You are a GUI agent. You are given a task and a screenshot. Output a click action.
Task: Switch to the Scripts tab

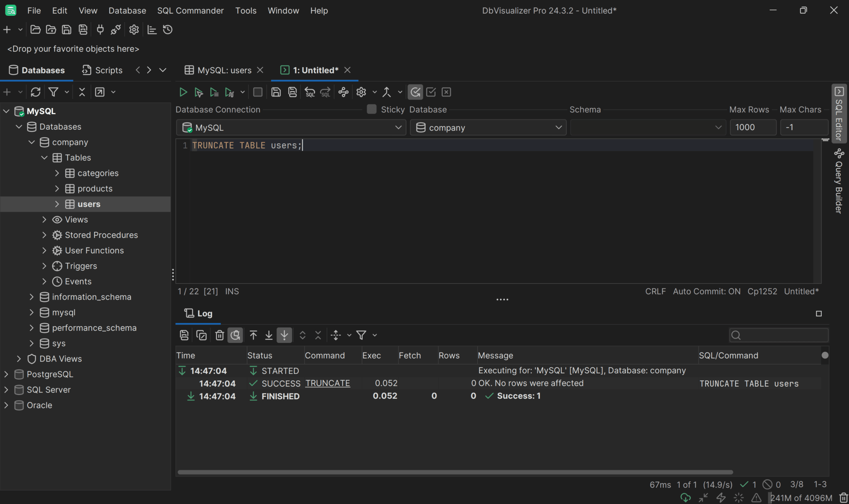[x=102, y=70]
